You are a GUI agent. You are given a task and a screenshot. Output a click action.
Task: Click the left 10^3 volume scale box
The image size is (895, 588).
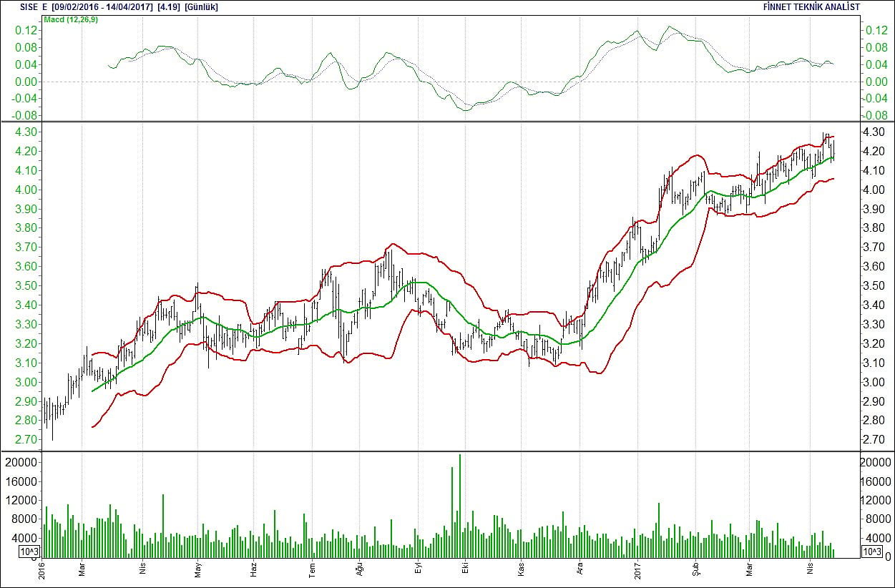point(29,551)
